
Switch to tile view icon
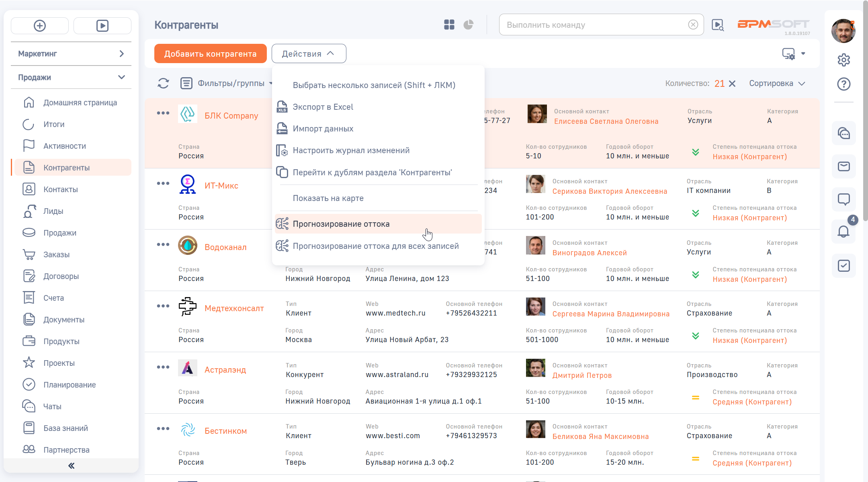point(449,25)
